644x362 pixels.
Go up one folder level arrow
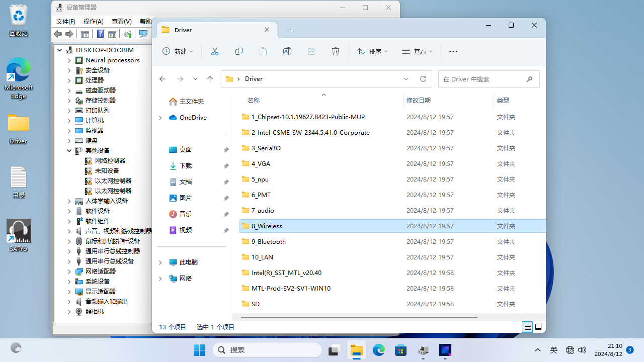coord(210,79)
